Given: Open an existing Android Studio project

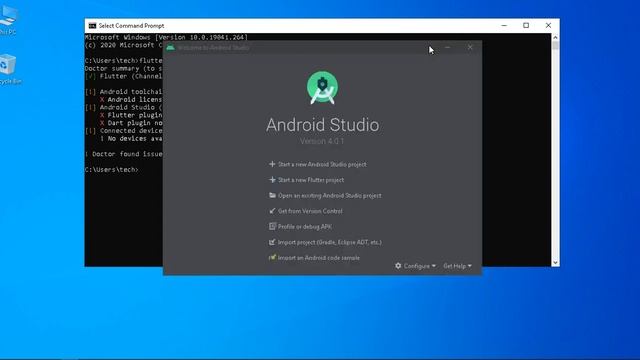Looking at the screenshot, I should pyautogui.click(x=325, y=196).
